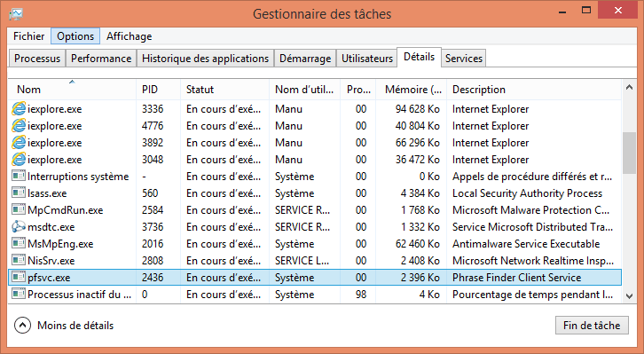Switch to the Performance tab
The image size is (644, 354).
pyautogui.click(x=101, y=59)
